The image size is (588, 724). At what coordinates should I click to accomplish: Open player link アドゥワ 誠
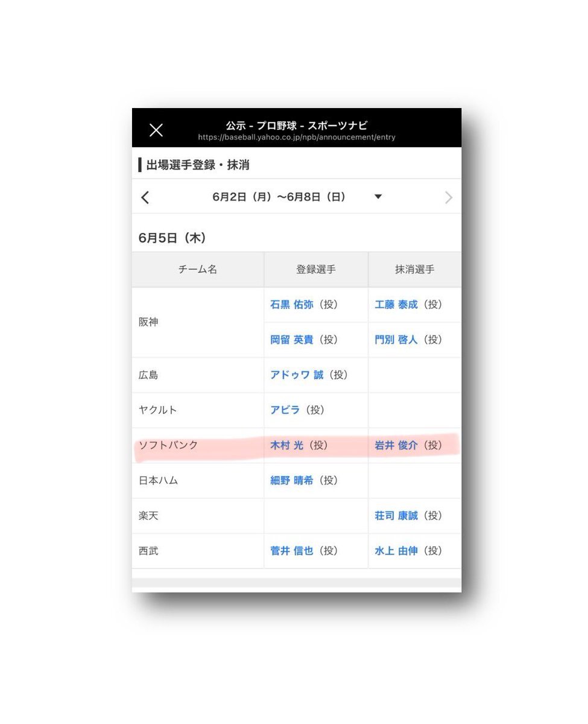(297, 375)
